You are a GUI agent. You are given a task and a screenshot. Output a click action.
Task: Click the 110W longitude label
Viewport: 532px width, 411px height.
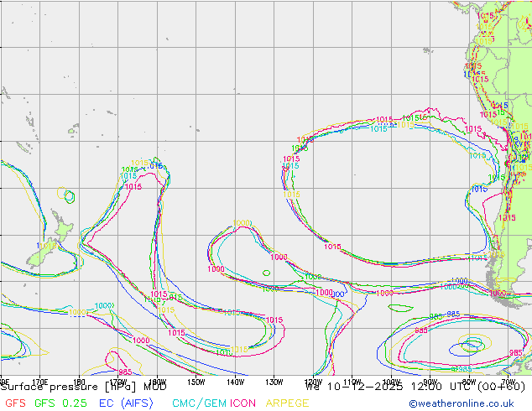(x=352, y=382)
